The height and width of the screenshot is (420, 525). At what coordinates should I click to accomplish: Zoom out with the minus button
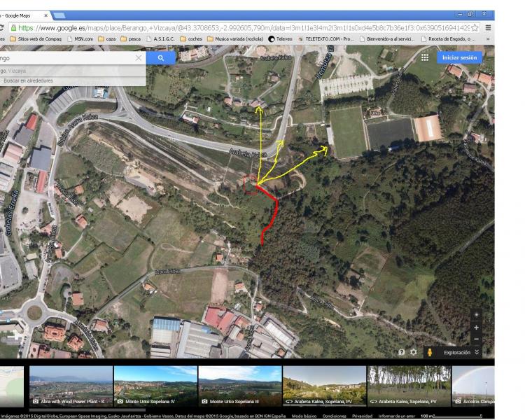[x=477, y=339]
